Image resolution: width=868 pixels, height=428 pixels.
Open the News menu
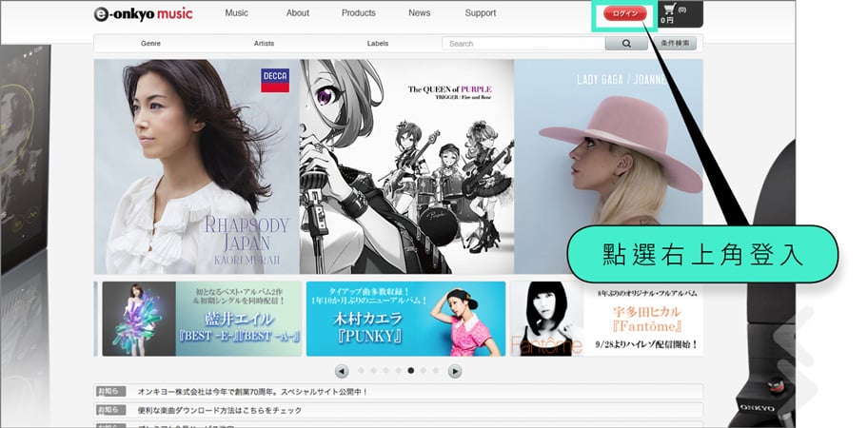click(x=419, y=12)
